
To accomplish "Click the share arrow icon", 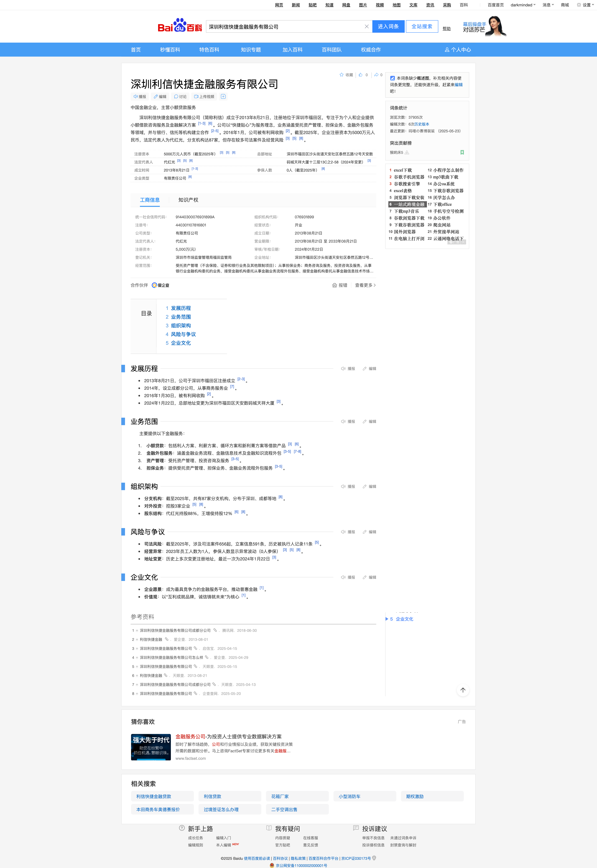I will pyautogui.click(x=376, y=75).
